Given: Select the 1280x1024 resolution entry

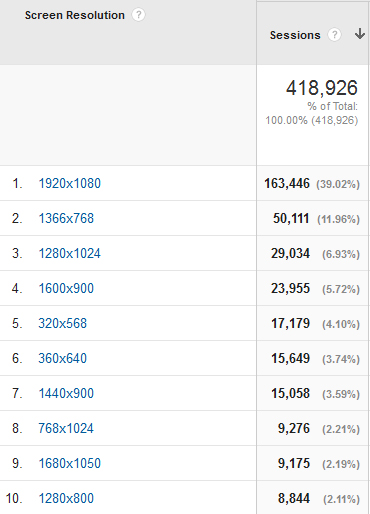Looking at the screenshot, I should point(69,253).
